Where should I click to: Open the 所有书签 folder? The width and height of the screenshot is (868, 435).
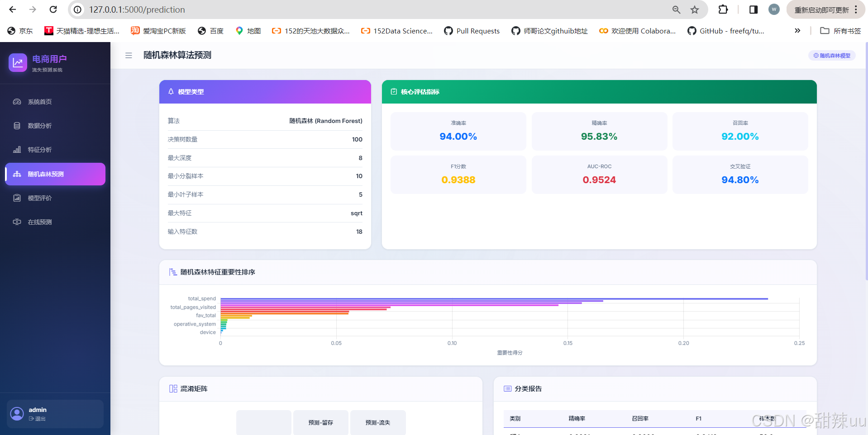pyautogui.click(x=841, y=31)
